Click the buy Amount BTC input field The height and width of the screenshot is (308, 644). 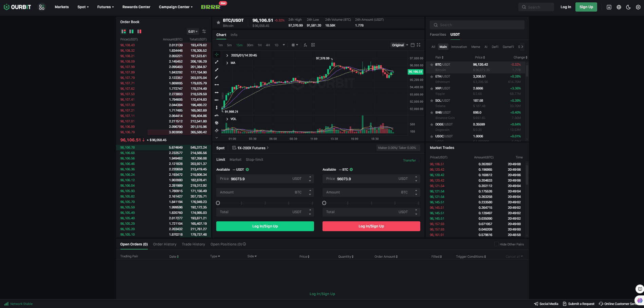pos(265,192)
